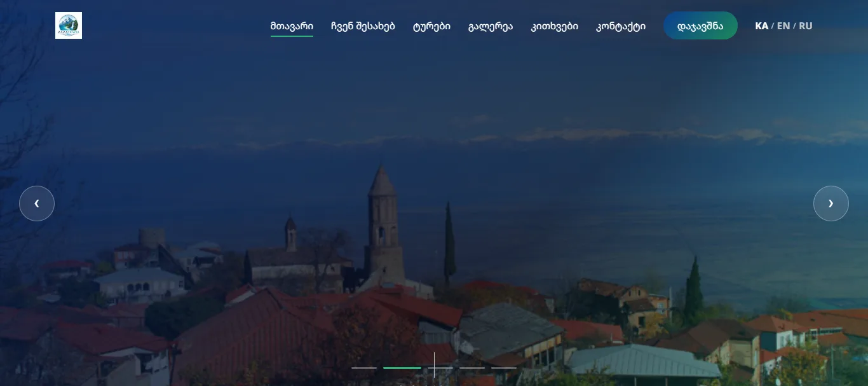
Task: Select the third carousel slide indicator
Action: click(x=440, y=368)
